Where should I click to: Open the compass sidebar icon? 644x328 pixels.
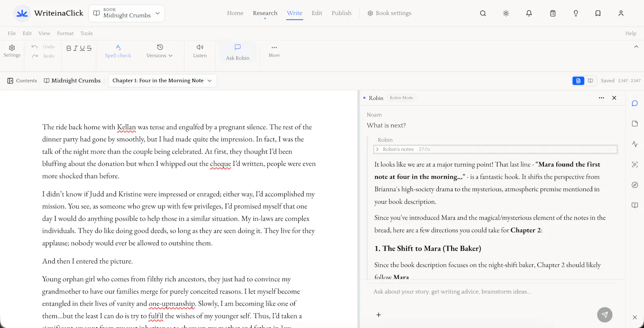tap(635, 185)
